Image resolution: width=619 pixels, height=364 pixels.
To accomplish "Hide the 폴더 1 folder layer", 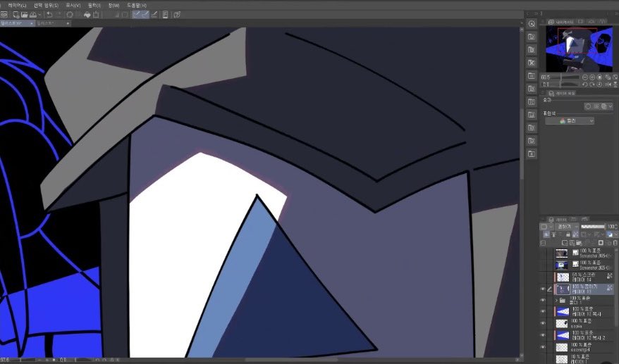I will (x=543, y=301).
